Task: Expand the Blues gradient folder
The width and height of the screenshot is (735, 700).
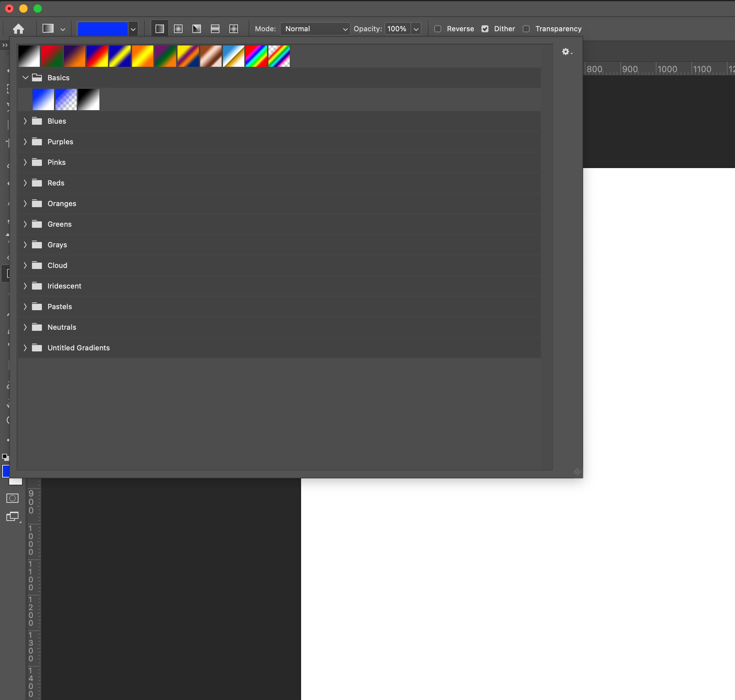Action: pyautogui.click(x=25, y=121)
